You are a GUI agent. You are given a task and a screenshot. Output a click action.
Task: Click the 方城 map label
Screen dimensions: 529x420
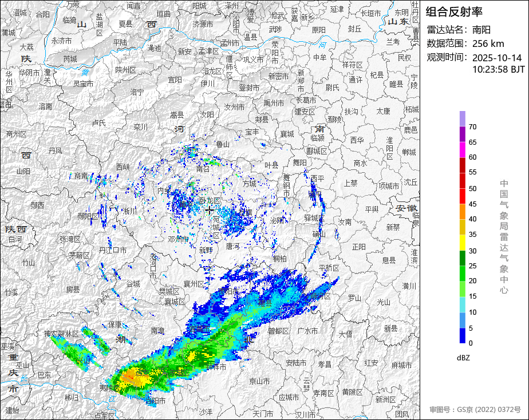(x=250, y=184)
